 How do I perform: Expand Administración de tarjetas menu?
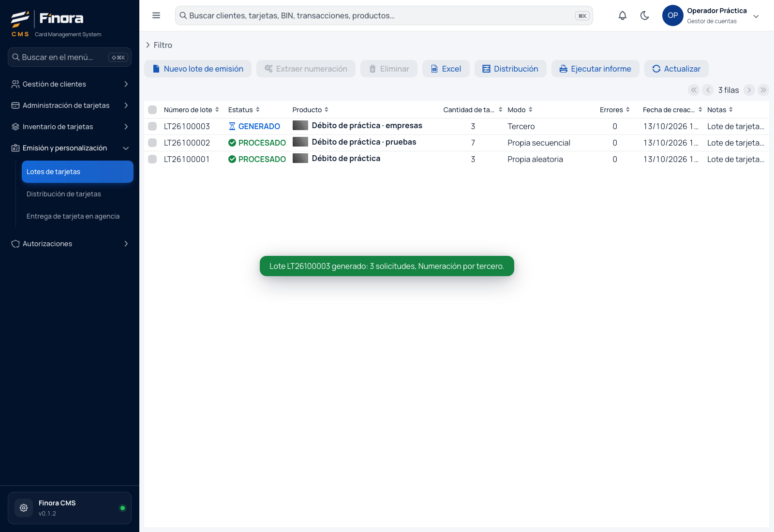point(70,105)
